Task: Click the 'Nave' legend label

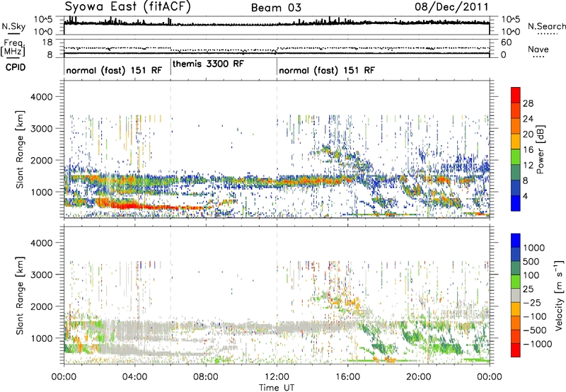Action: [x=538, y=49]
